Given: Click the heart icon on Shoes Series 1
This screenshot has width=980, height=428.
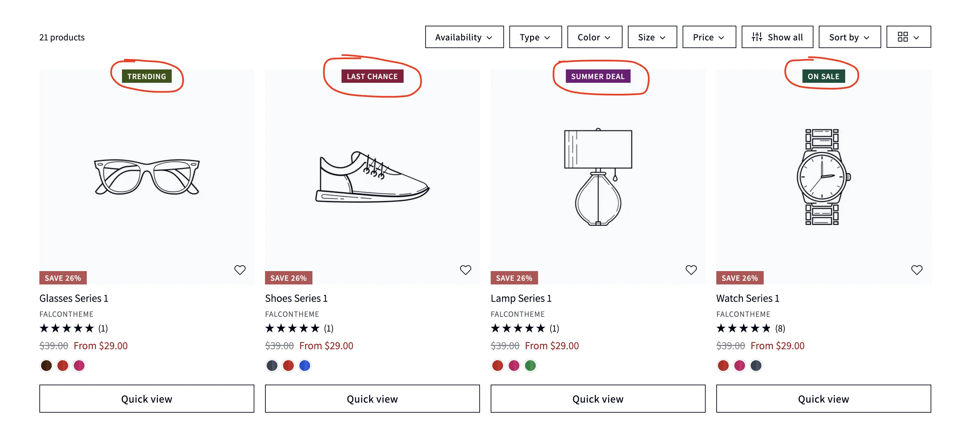Looking at the screenshot, I should pos(465,270).
